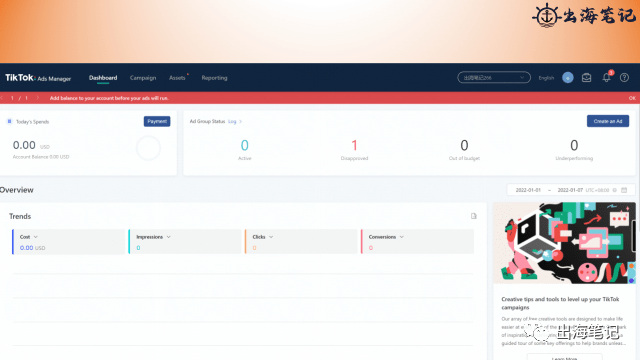Go to previous alert banner arrow
Viewport: 640px width, 360px height.
[2, 98]
